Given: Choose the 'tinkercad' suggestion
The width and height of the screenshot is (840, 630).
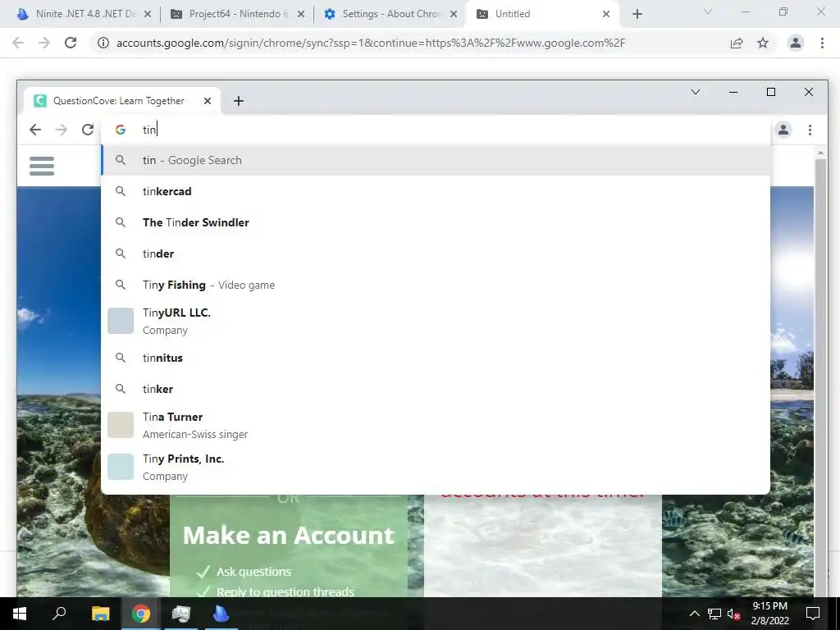Looking at the screenshot, I should tap(436, 191).
